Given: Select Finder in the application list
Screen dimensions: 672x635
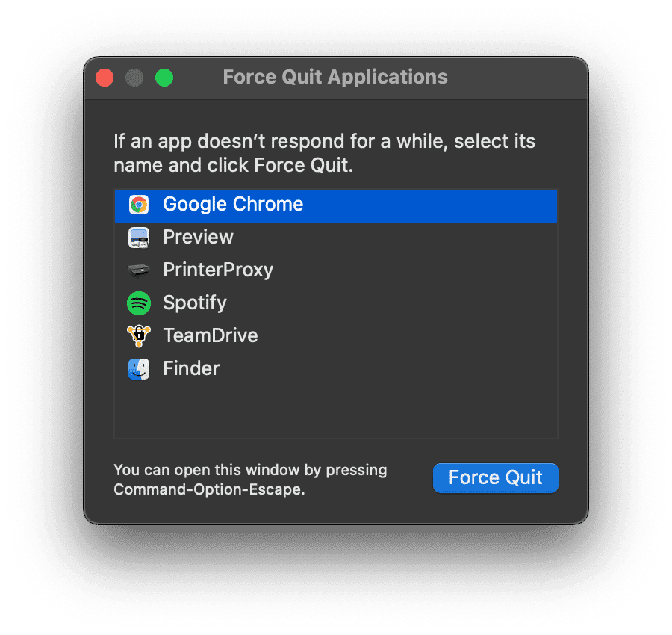Looking at the screenshot, I should pos(191,368).
